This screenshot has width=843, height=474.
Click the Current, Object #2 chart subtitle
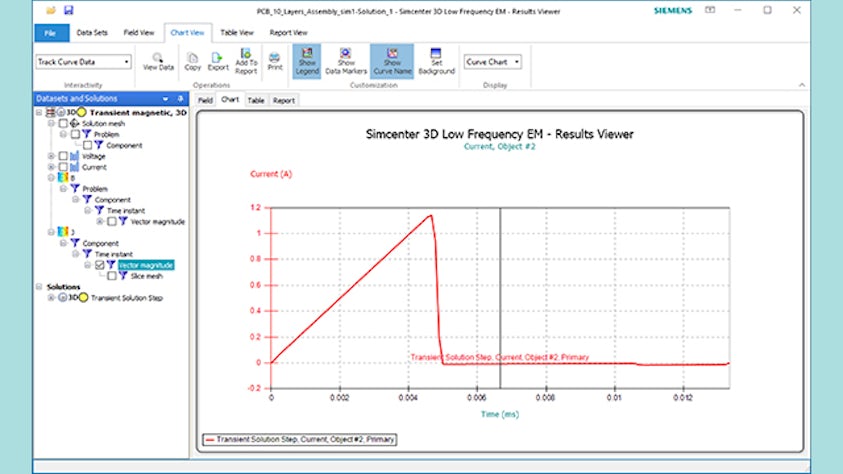click(x=499, y=147)
